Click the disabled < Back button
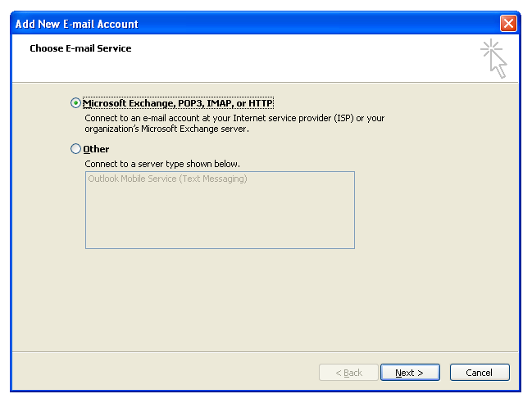The height and width of the screenshot is (403, 532). 348,373
